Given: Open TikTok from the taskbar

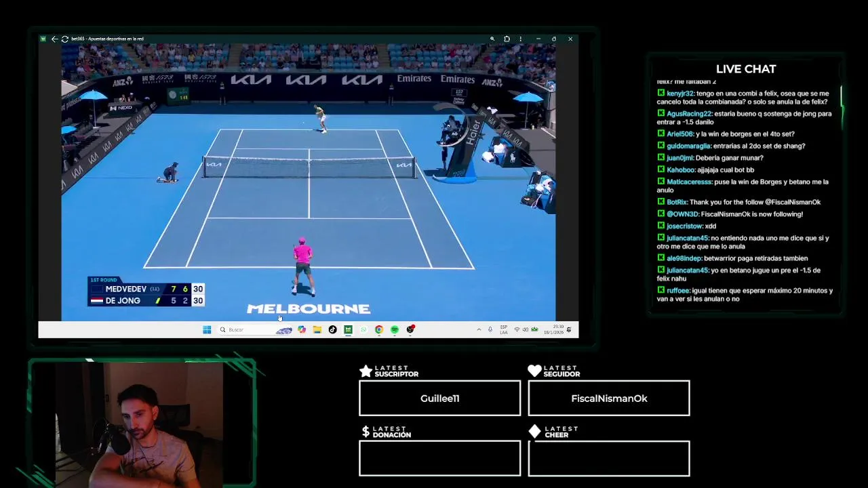Looking at the screenshot, I should pos(332,329).
